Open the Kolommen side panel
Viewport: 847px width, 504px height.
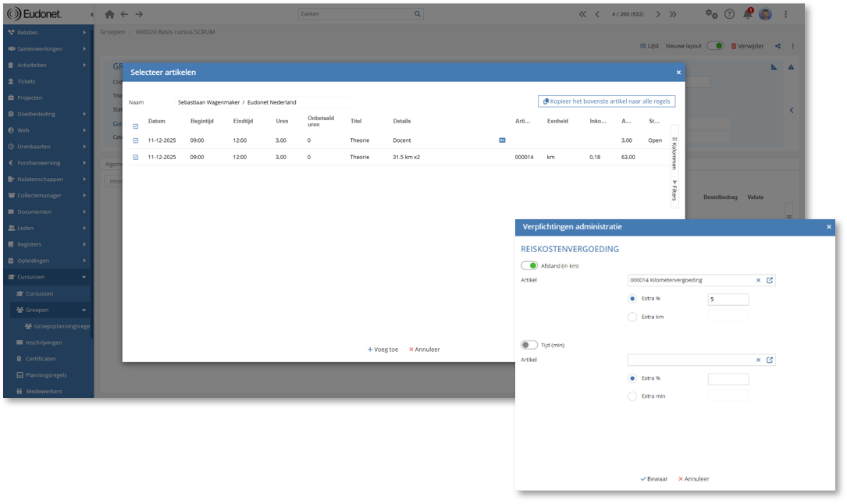[674, 152]
